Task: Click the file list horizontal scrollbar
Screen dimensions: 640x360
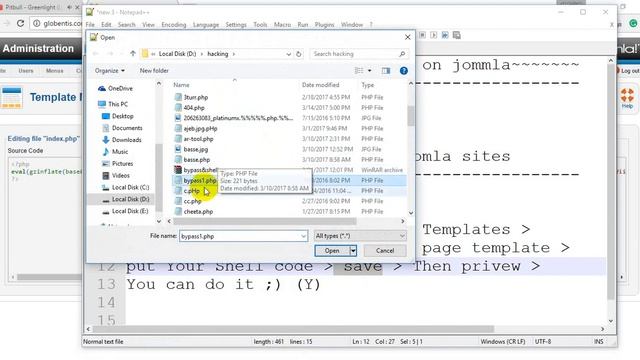Action: [264, 221]
